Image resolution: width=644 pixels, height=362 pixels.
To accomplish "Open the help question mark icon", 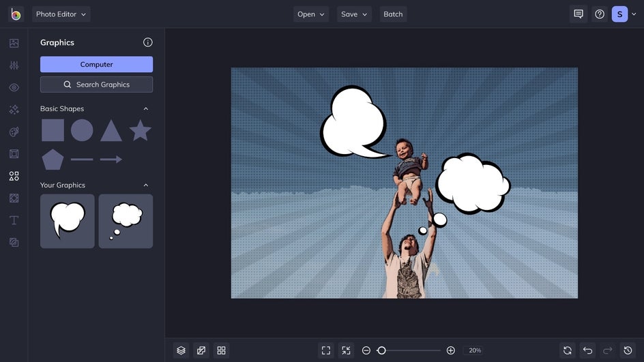I will pyautogui.click(x=600, y=14).
